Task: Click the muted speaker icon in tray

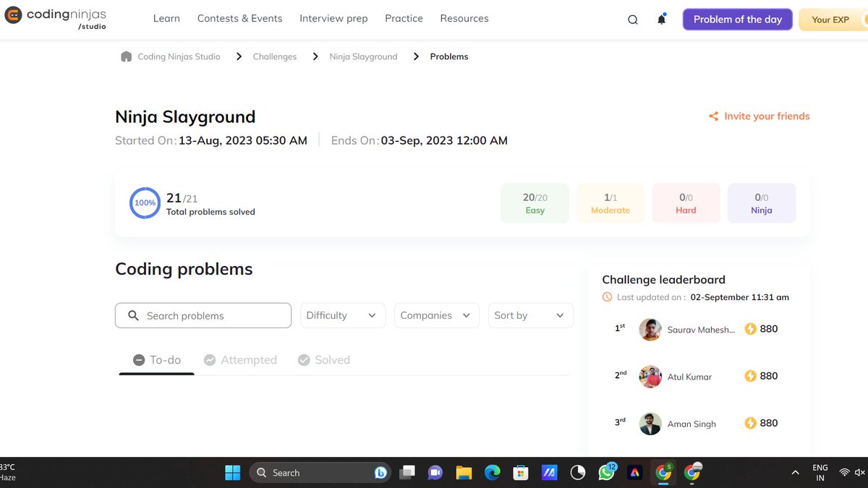Action: tap(860, 473)
